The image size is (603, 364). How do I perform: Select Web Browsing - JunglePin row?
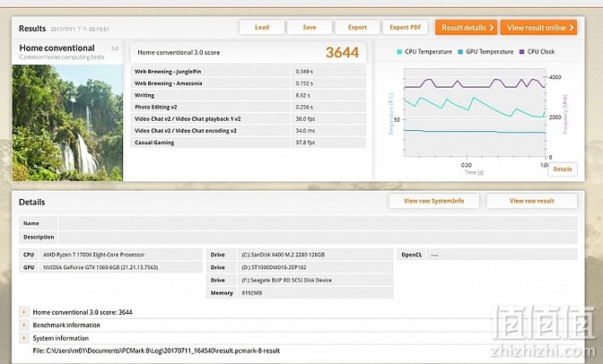[x=249, y=72]
